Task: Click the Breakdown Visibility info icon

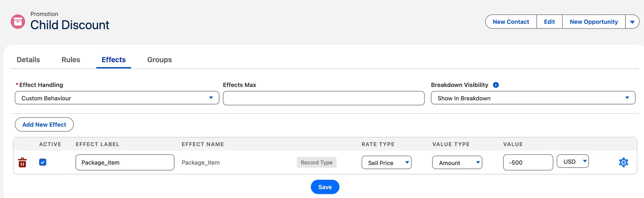Action: [496, 85]
